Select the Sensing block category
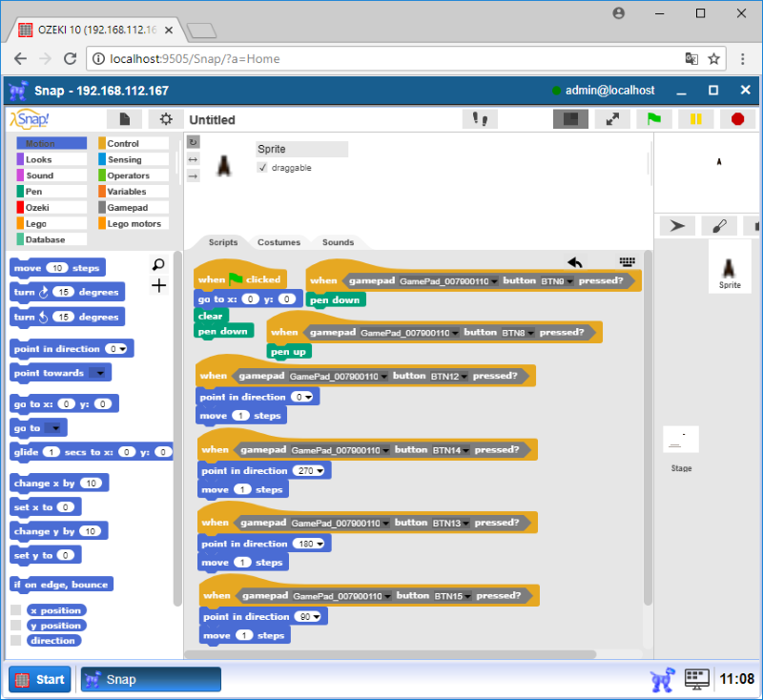This screenshot has height=700, width=763. (x=134, y=159)
